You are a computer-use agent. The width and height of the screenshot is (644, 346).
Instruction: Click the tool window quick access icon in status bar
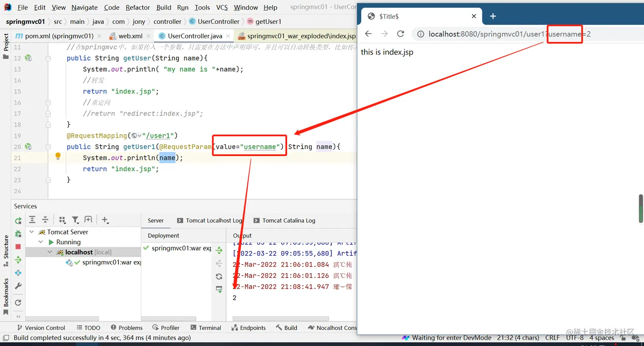coord(6,338)
